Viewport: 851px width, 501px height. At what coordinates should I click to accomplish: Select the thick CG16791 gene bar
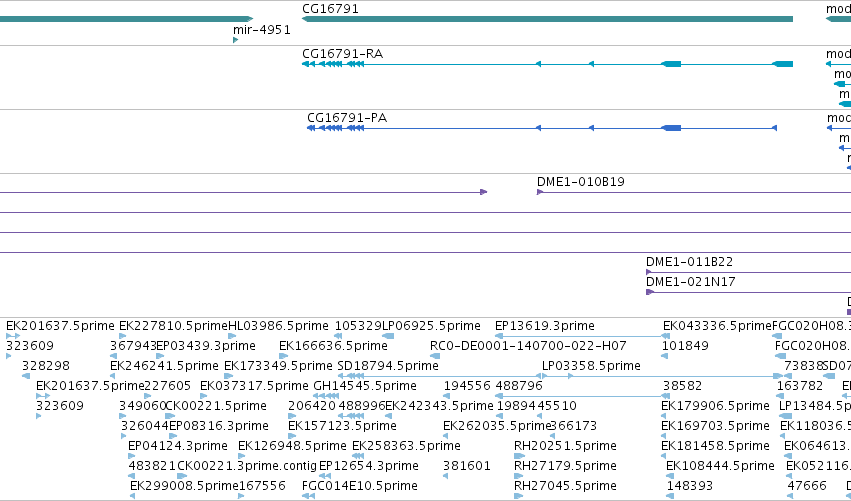tap(547, 19)
